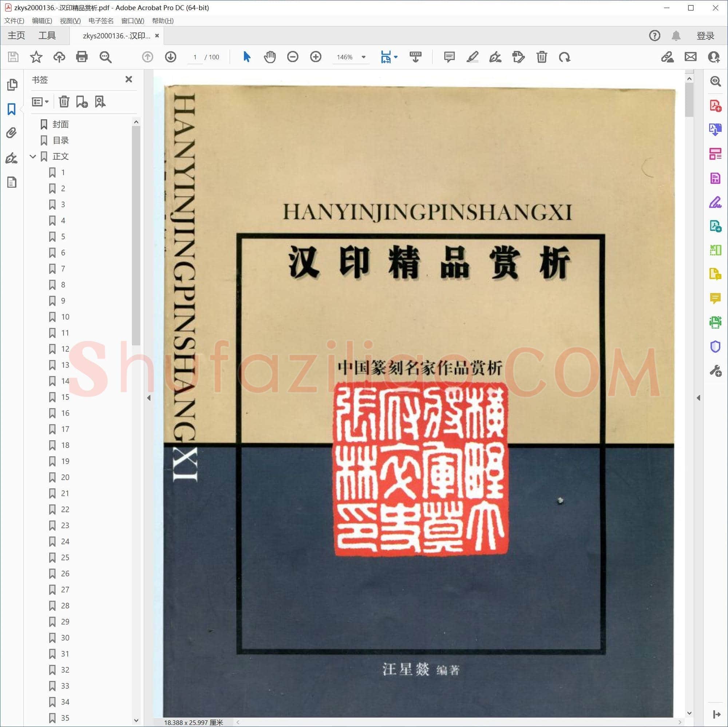This screenshot has height=727, width=728.
Task: Delete selected bookmark in bookmarks panel
Action: pyautogui.click(x=64, y=102)
